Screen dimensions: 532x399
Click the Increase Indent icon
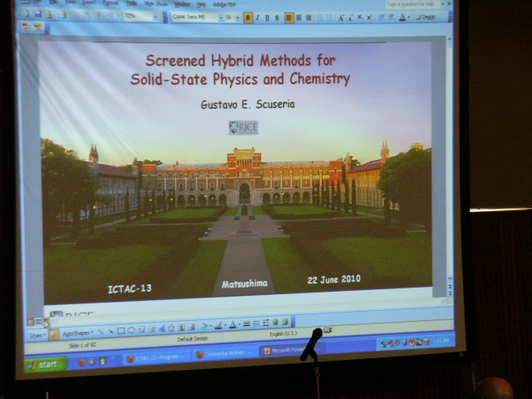[x=391, y=17]
